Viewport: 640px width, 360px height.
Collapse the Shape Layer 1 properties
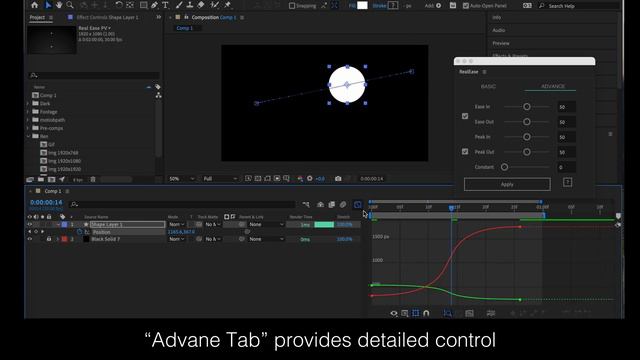tap(58, 224)
